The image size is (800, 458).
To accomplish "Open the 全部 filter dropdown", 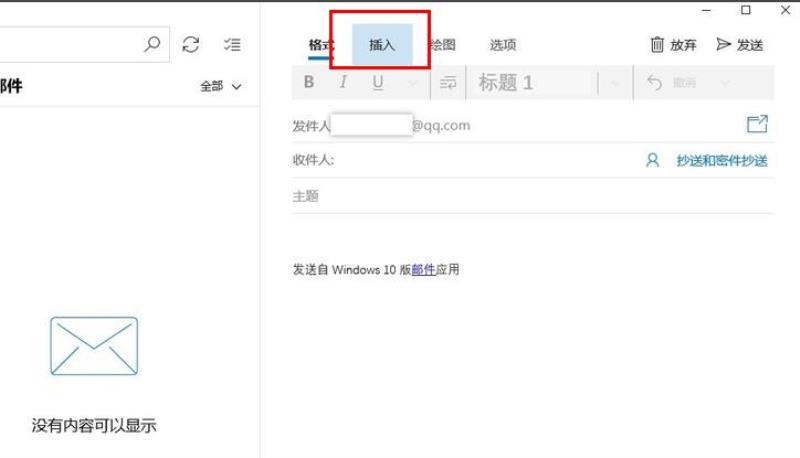I will pyautogui.click(x=220, y=86).
